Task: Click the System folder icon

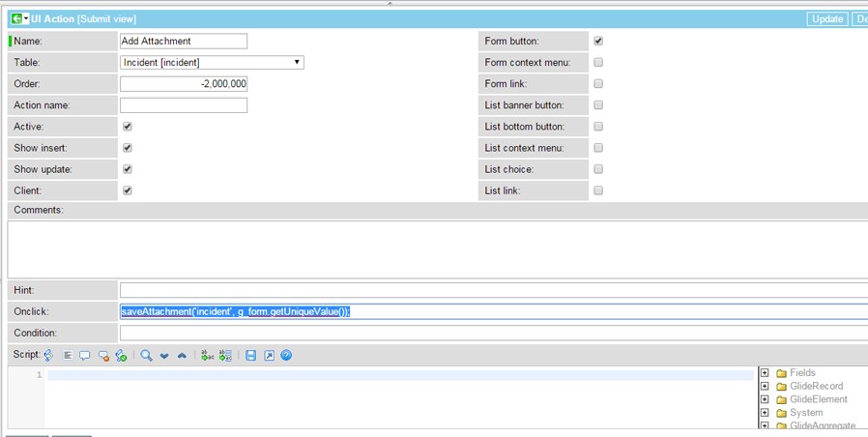Action: click(782, 413)
